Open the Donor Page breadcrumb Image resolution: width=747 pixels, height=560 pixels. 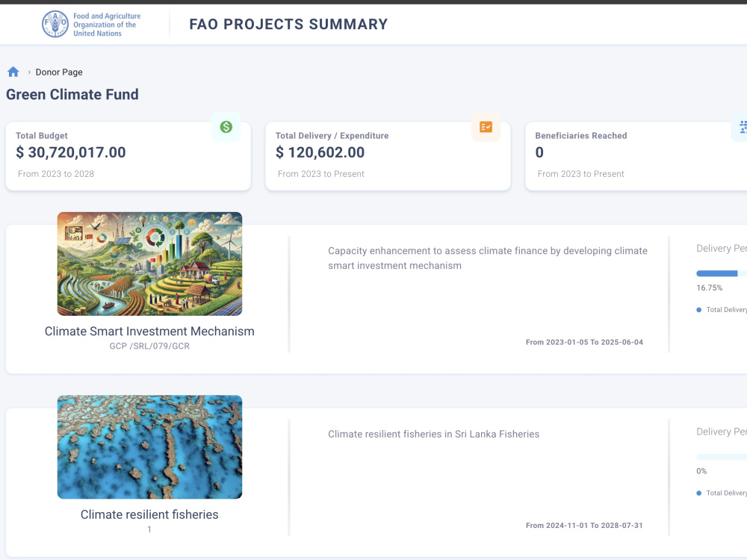[59, 72]
